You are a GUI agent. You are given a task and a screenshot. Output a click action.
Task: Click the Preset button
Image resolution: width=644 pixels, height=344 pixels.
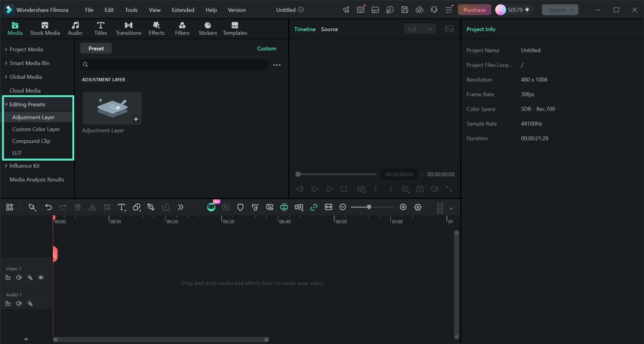(x=96, y=49)
